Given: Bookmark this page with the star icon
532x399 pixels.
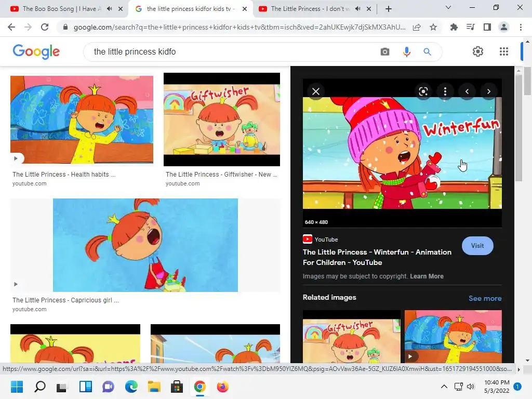Looking at the screenshot, I should coord(433,27).
